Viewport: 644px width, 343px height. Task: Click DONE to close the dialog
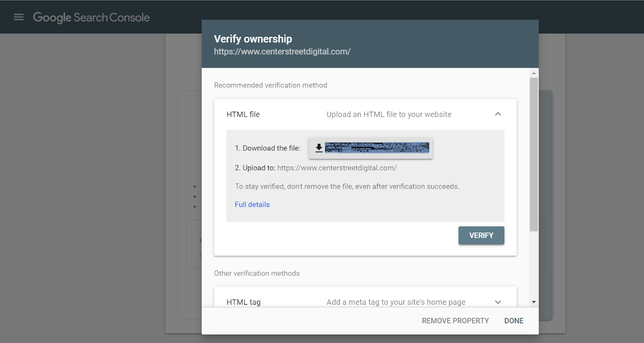(514, 321)
